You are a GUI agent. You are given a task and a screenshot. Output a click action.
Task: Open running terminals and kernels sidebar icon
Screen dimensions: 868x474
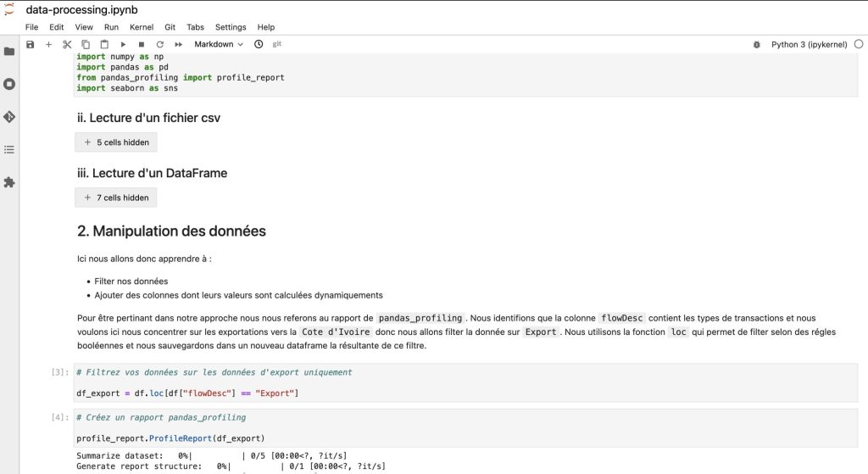coord(9,84)
